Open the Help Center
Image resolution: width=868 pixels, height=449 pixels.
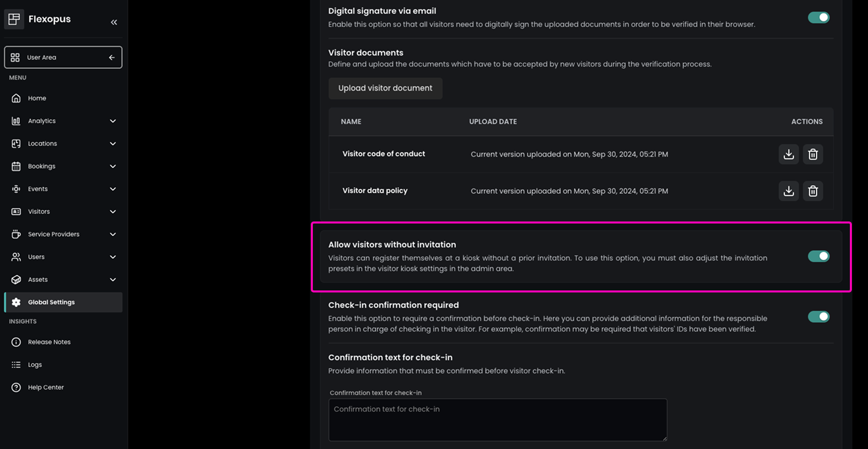[x=45, y=387]
